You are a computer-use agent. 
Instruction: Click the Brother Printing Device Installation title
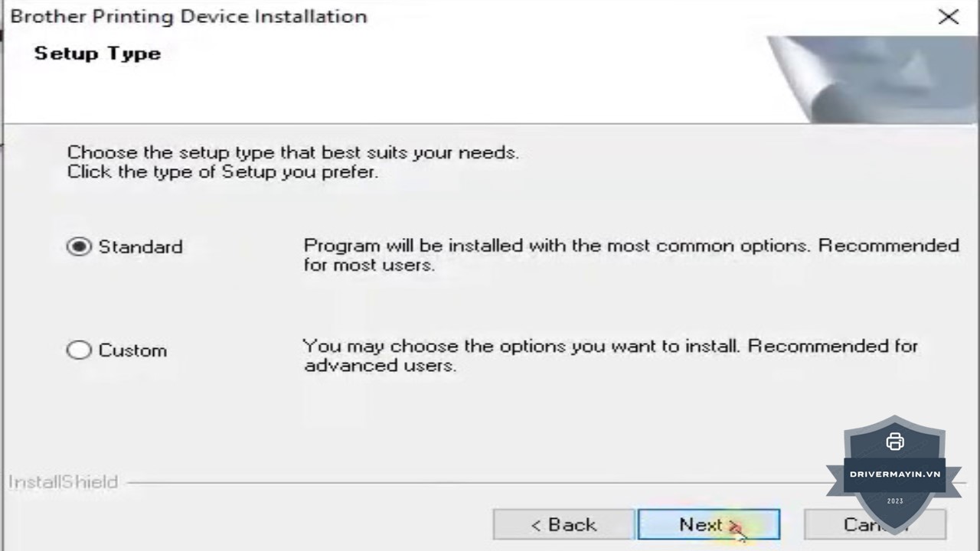(x=188, y=17)
